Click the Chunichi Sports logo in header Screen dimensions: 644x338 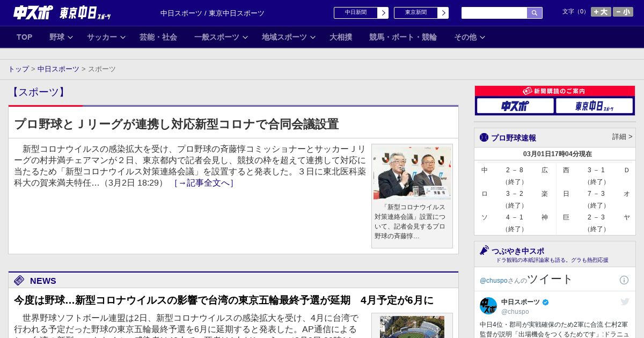point(33,12)
